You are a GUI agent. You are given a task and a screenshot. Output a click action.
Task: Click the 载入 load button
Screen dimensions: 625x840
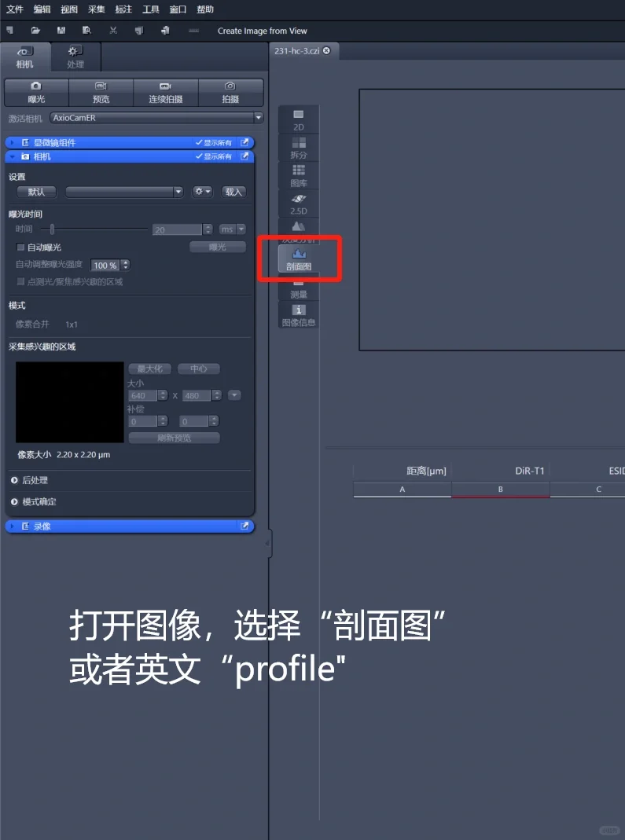[233, 192]
